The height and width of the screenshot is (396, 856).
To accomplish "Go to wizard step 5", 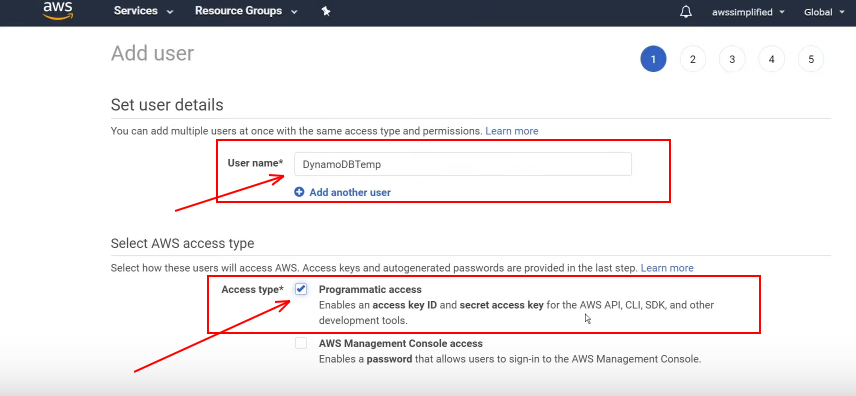I will (x=811, y=59).
